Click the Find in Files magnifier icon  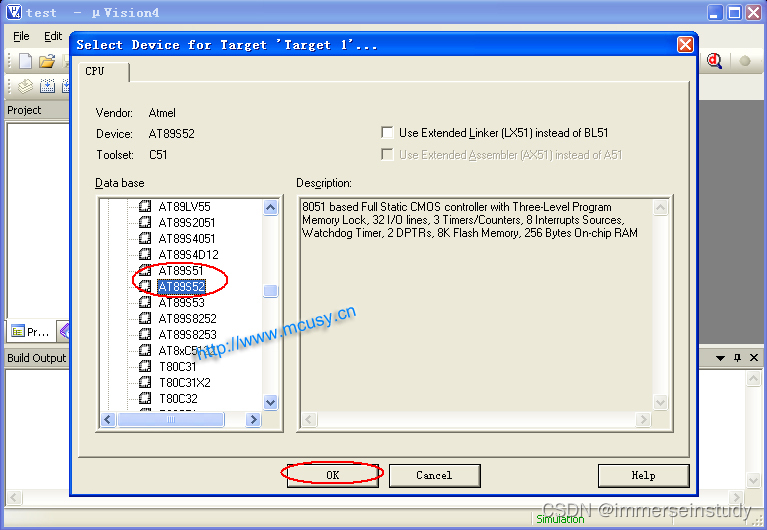714,61
